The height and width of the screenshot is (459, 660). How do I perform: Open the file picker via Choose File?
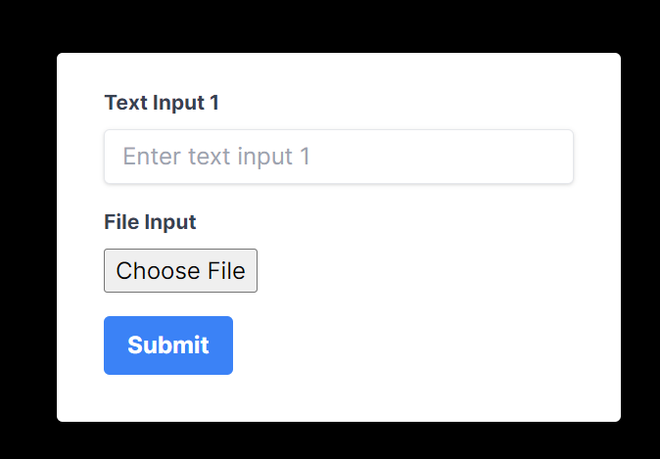coord(180,271)
